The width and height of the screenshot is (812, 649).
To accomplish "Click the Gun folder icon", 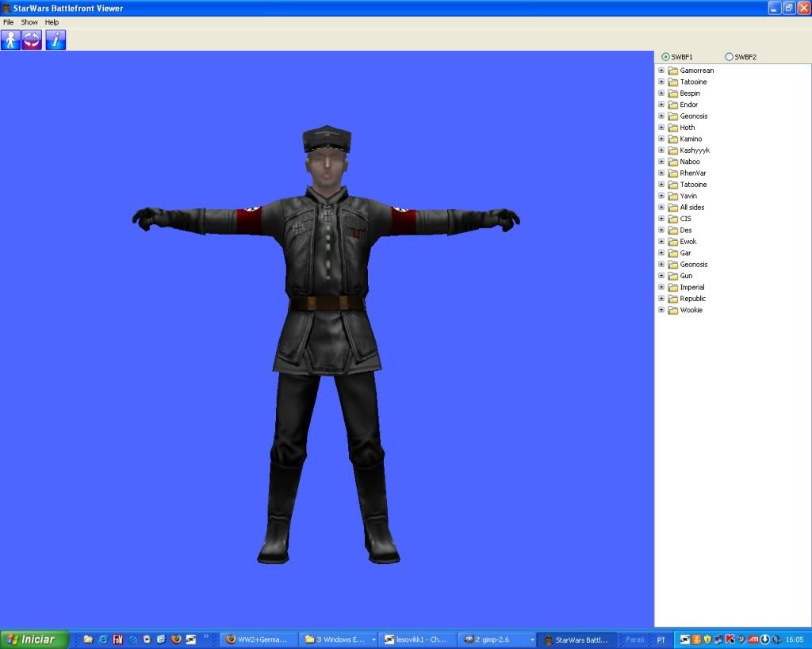I will 672,276.
